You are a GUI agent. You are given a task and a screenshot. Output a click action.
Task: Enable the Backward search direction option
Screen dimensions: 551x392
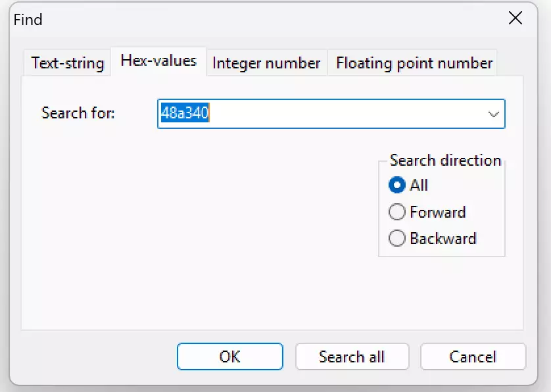point(396,239)
